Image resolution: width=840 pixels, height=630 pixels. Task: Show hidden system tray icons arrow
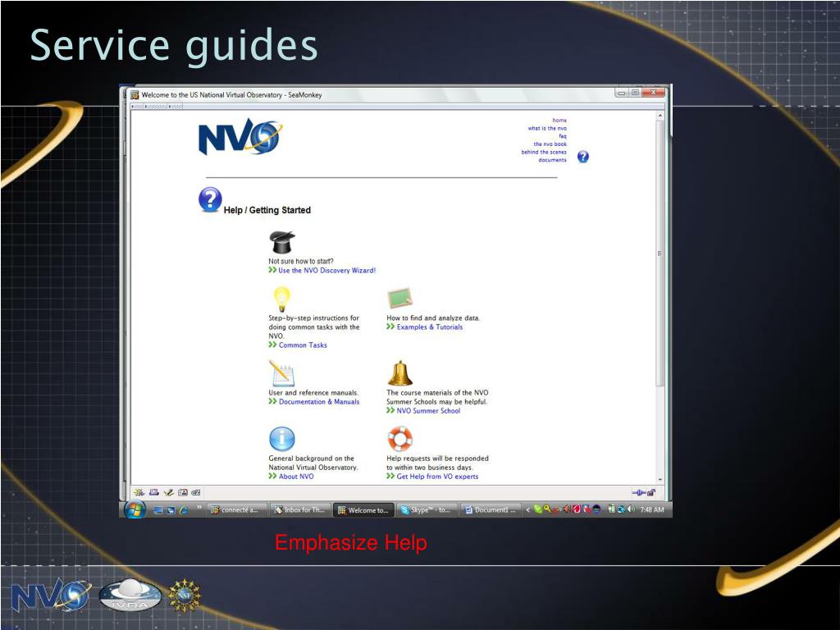pyautogui.click(x=527, y=509)
